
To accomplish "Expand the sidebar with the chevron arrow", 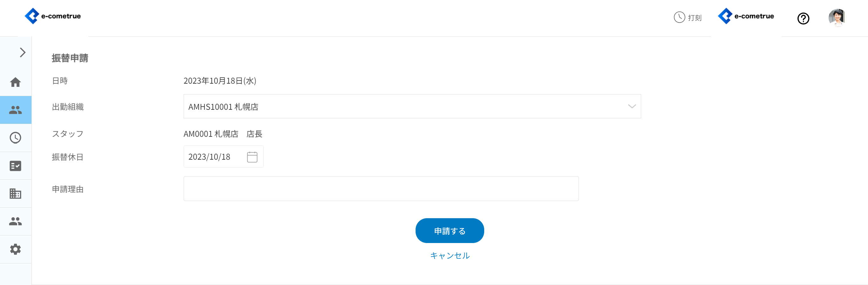I will coord(23,52).
